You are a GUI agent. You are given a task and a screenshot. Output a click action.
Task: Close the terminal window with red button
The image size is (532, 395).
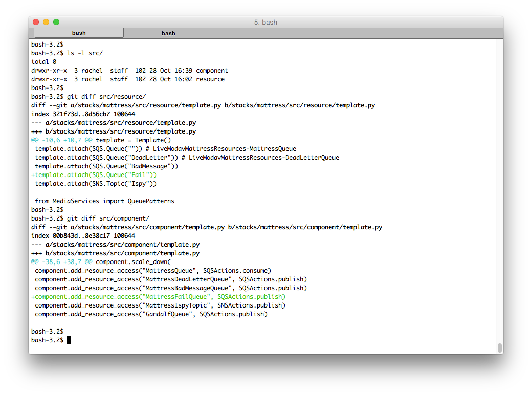coord(36,22)
